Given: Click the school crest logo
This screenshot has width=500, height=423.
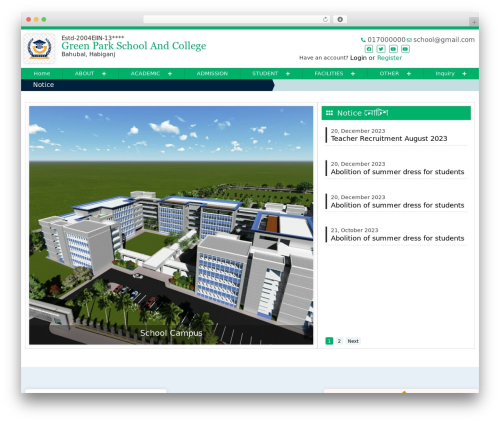Looking at the screenshot, I should click(x=39, y=48).
